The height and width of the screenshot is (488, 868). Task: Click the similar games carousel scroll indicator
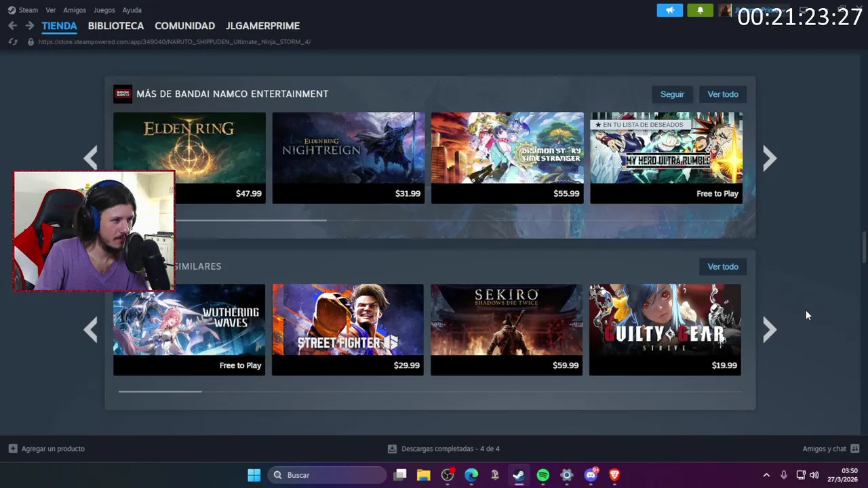160,391
